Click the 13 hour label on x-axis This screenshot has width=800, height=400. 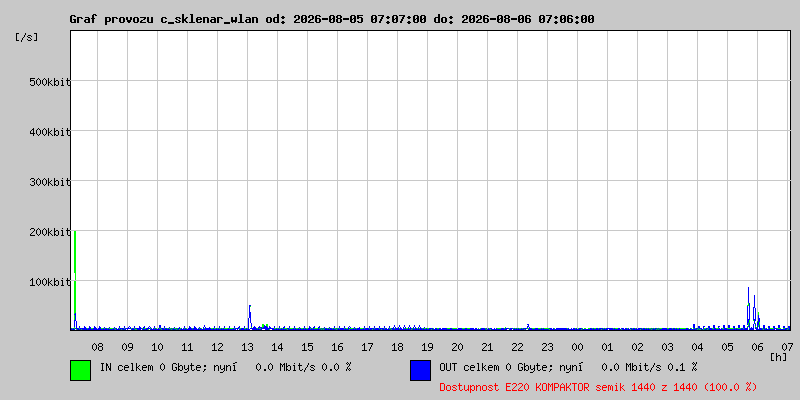tap(247, 347)
